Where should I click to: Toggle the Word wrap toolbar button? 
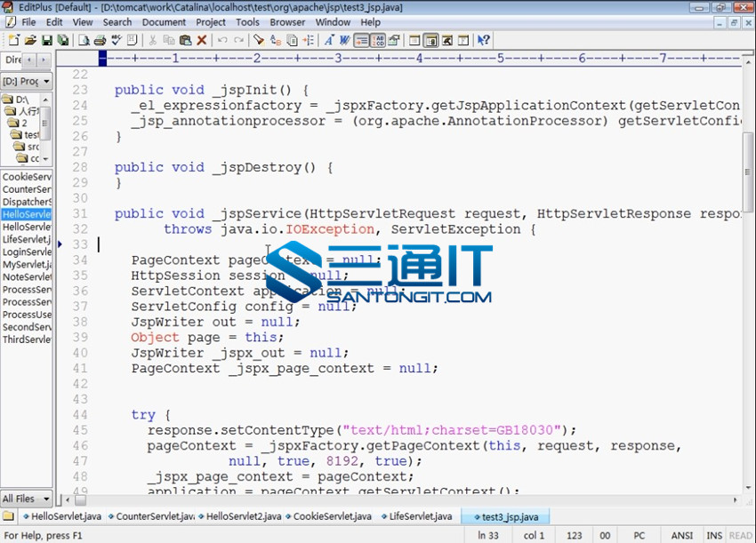(x=361, y=40)
